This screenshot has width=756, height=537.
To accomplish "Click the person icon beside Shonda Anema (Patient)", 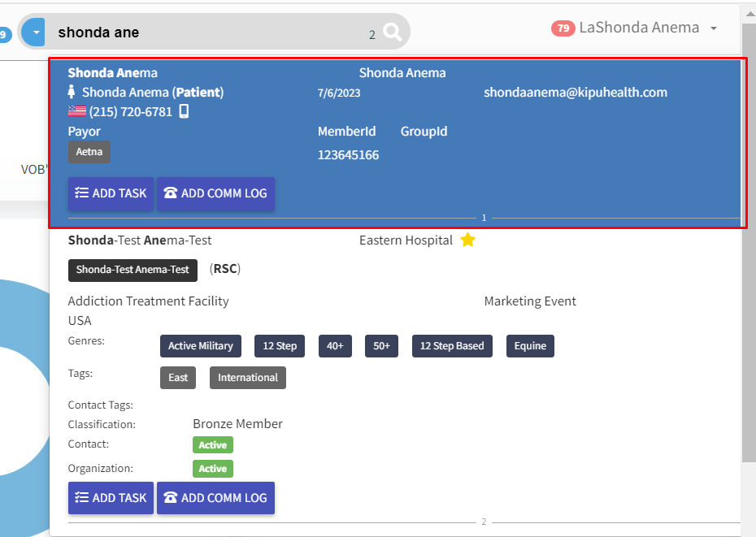I will (x=71, y=92).
